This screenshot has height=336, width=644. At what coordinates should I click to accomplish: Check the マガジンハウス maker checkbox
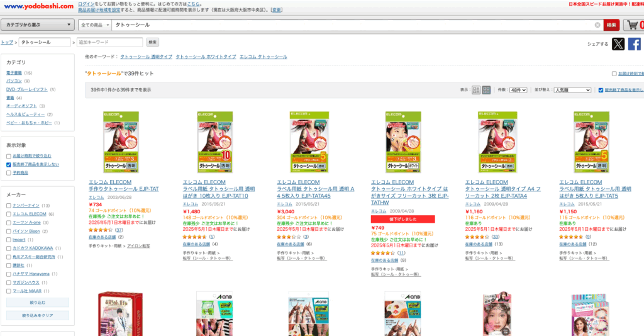click(9, 283)
